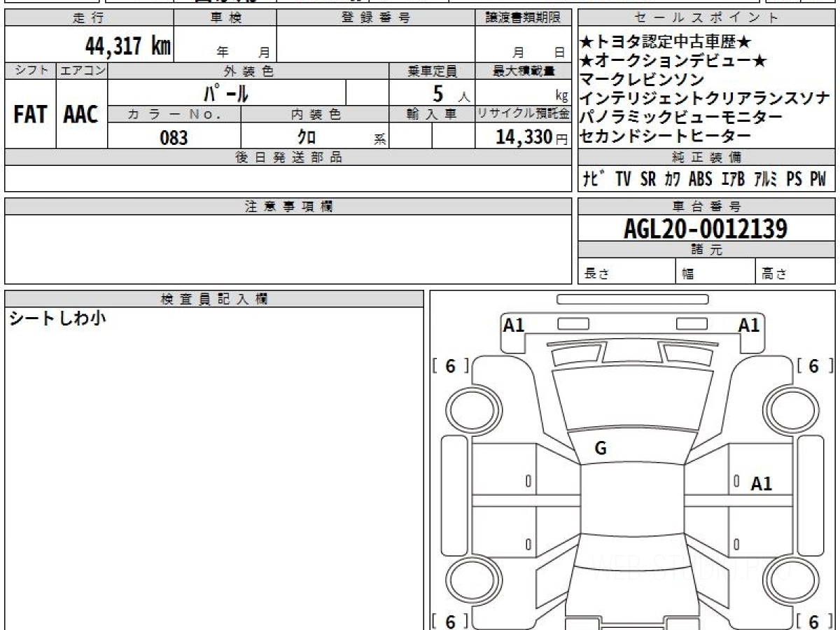
Task: Select the 5 人 seating capacity value
Action: (x=451, y=93)
